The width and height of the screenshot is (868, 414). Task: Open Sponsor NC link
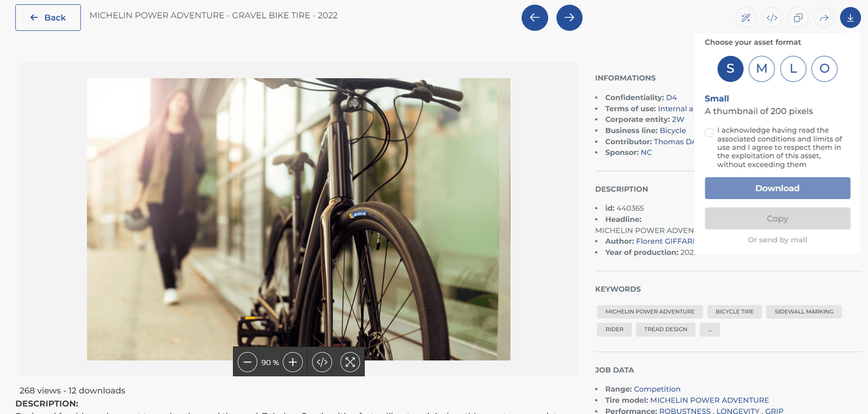pyautogui.click(x=646, y=152)
